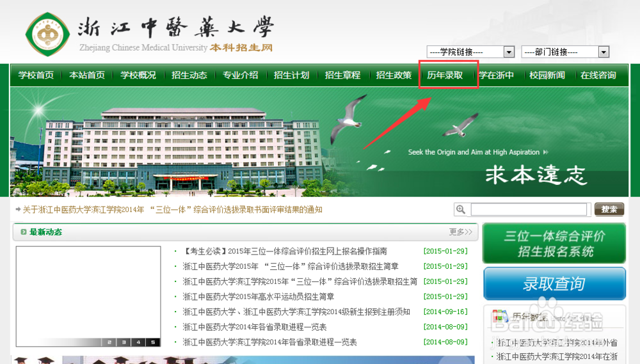Click 更多>> in 最新动态 header
Image resolution: width=640 pixels, height=364 pixels.
pos(460,232)
